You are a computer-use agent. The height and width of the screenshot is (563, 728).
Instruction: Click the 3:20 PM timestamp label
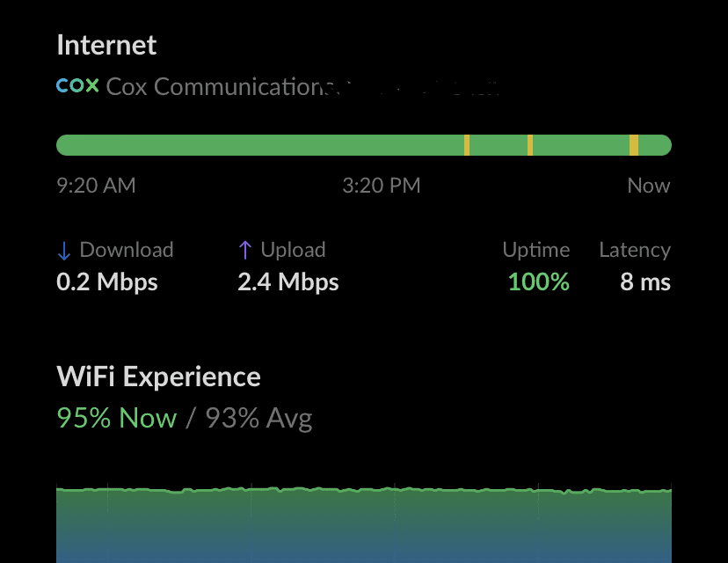[382, 186]
